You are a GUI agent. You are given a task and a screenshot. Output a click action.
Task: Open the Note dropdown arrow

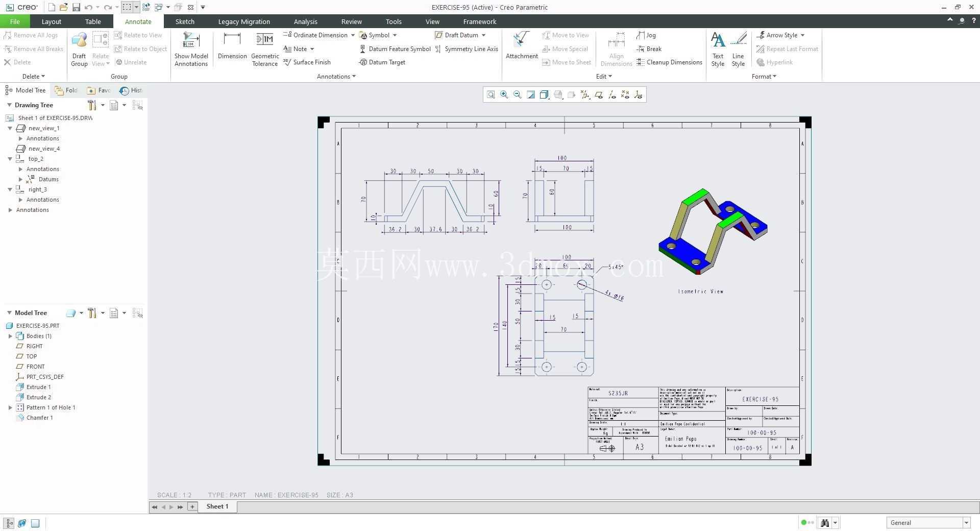312,49
